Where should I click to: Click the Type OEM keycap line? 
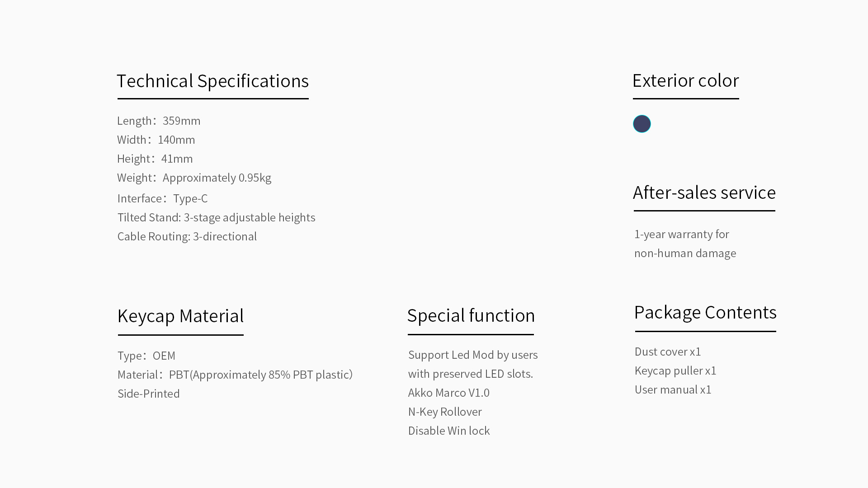[146, 356]
